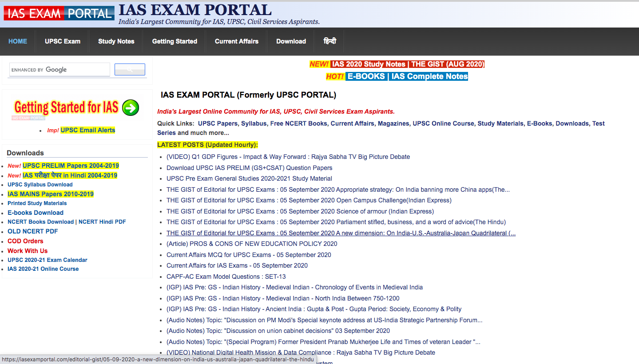The image size is (639, 364).
Task: Click the green arrow Getting Started icon
Action: point(131,107)
